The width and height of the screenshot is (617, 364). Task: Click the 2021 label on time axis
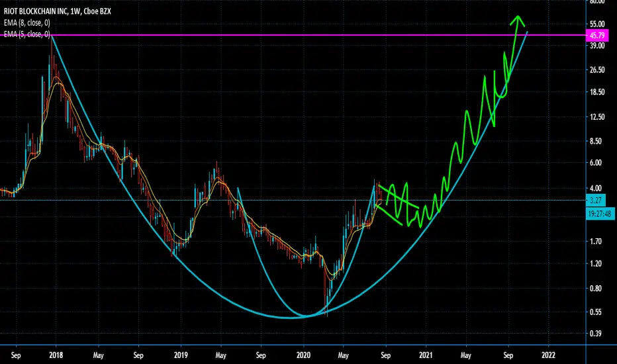pos(426,355)
